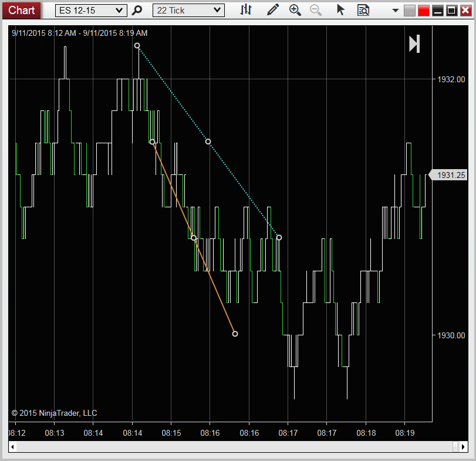Click the 08:19 time axis label

(404, 433)
